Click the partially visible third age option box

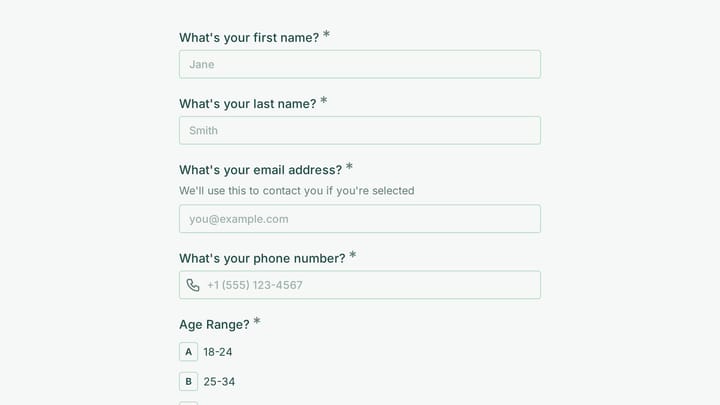tap(188, 404)
